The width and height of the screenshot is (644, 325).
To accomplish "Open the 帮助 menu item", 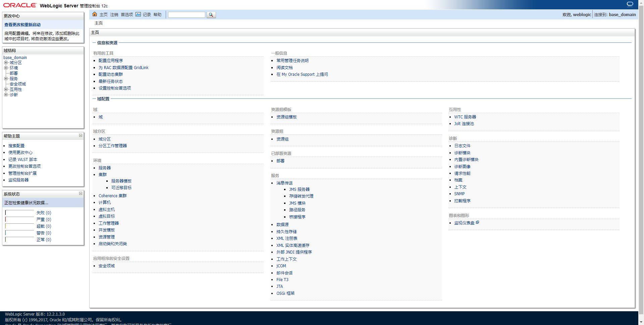I will point(157,14).
